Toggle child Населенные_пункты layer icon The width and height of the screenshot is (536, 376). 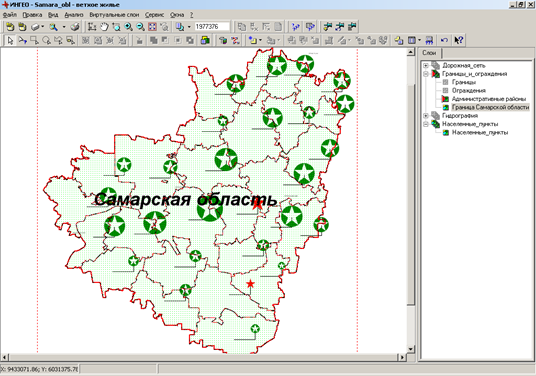(445, 132)
